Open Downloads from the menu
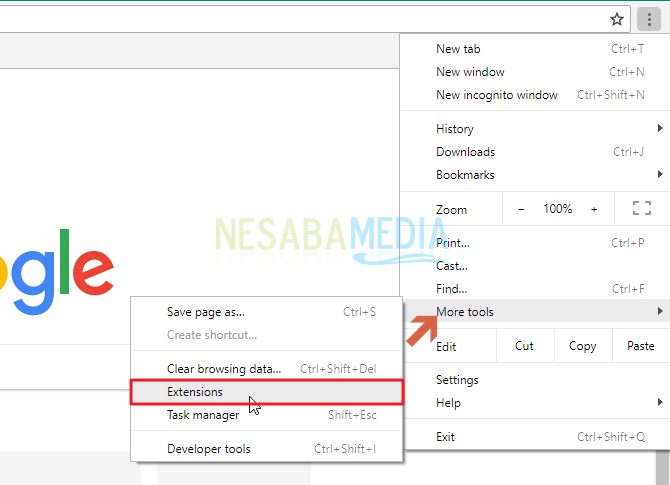Image resolution: width=670 pixels, height=485 pixels. click(x=535, y=152)
